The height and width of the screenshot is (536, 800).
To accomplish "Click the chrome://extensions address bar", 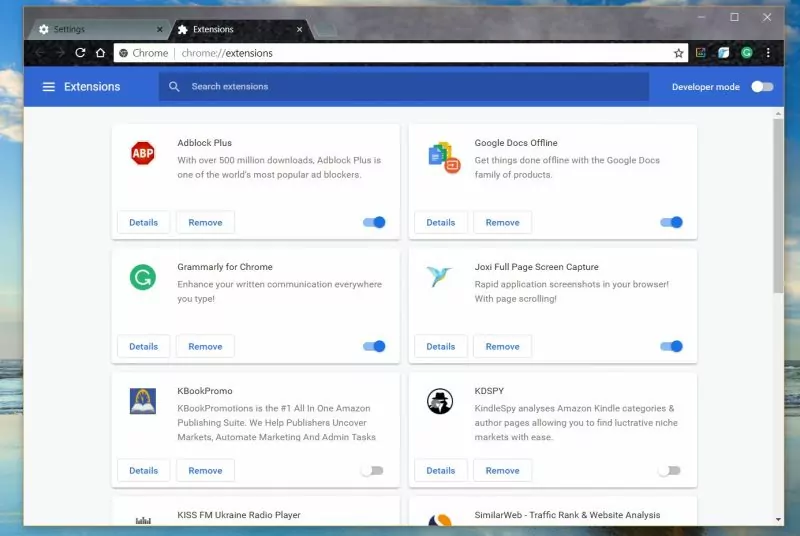I will point(401,53).
